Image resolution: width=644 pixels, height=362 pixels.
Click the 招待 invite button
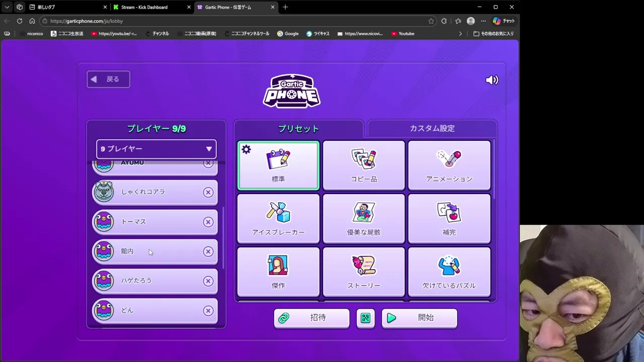(x=311, y=318)
